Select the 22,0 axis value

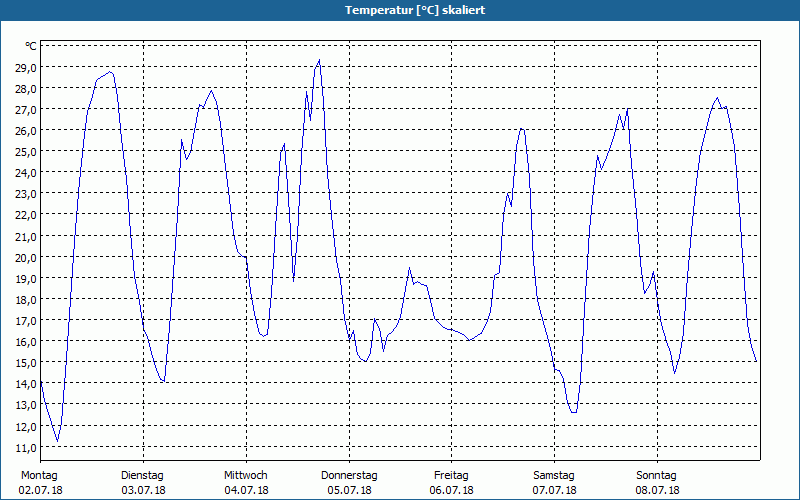coord(26,215)
